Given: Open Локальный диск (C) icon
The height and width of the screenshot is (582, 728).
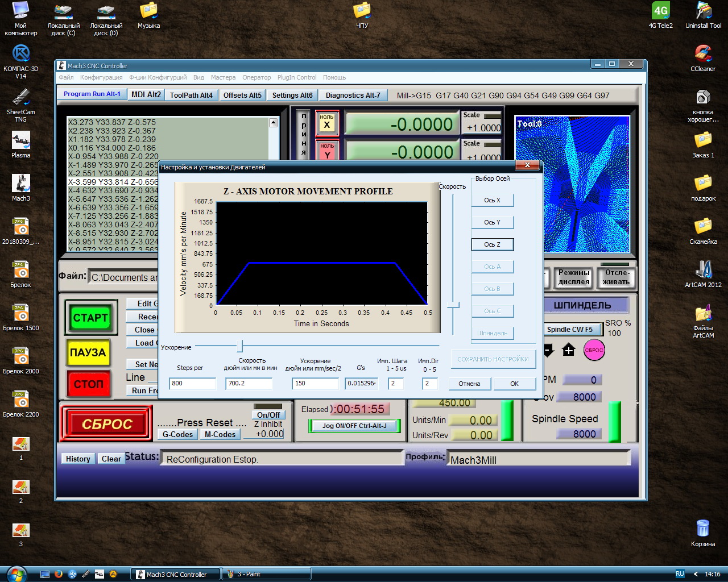Looking at the screenshot, I should [63, 19].
